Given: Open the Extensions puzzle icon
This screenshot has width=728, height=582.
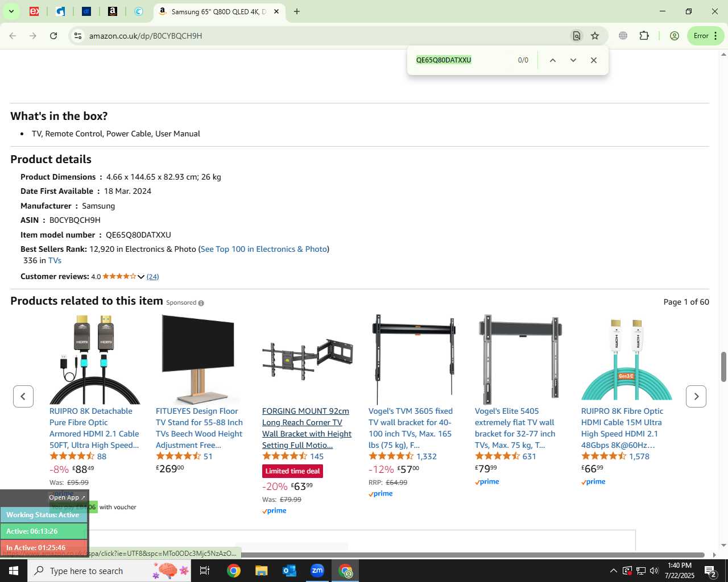Looking at the screenshot, I should pos(644,36).
